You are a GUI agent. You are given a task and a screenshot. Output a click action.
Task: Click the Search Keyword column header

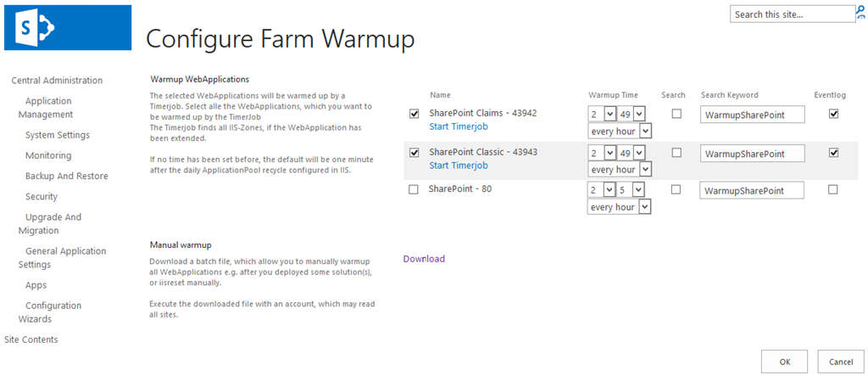coord(730,95)
